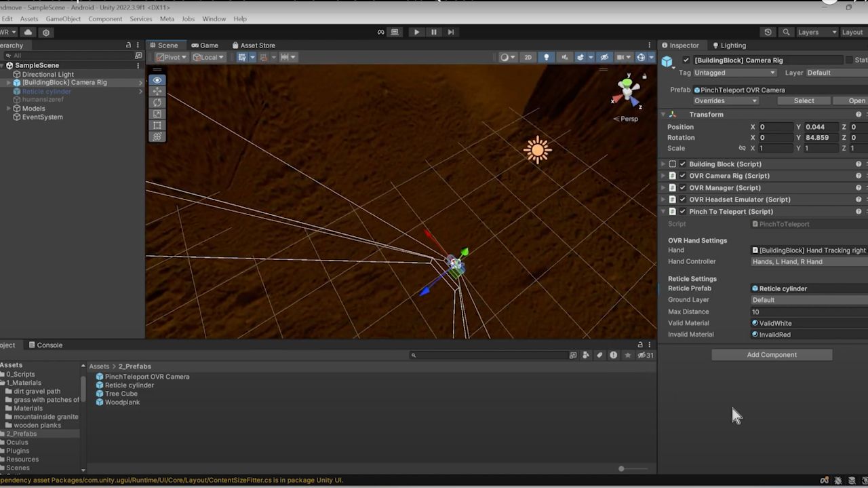This screenshot has width=868, height=488.
Task: Click the favorites star icon in Project
Action: pyautogui.click(x=627, y=355)
